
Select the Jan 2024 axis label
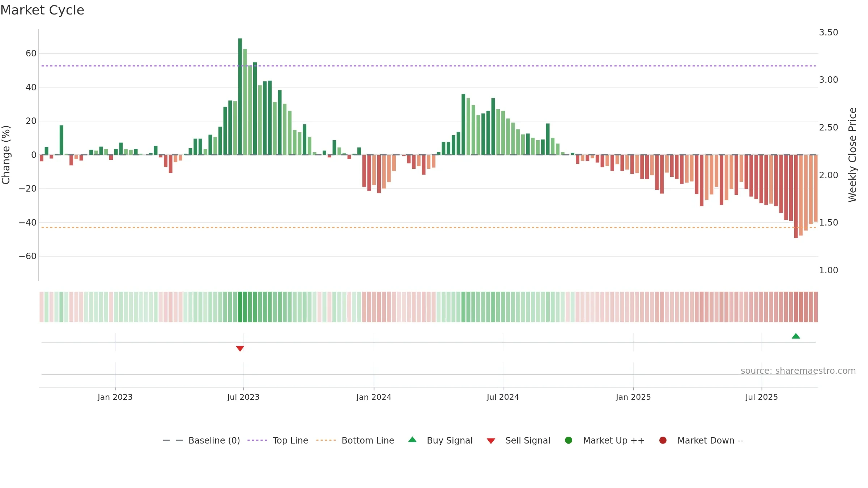[374, 397]
